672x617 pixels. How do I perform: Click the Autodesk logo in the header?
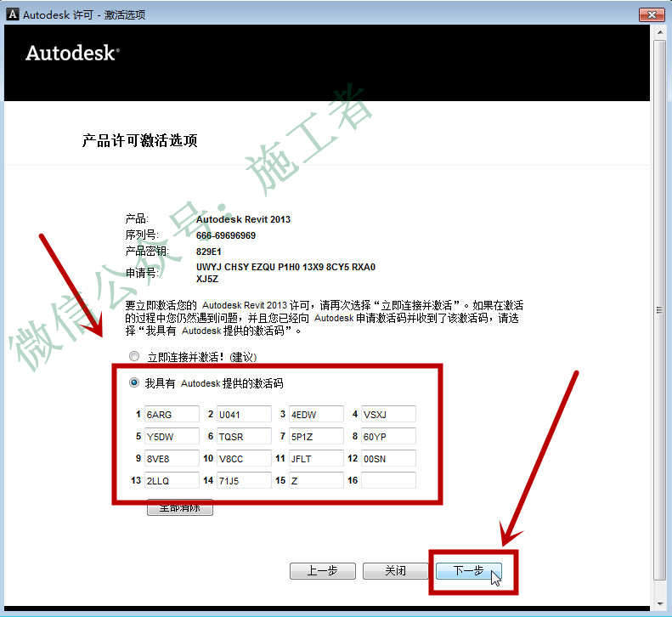[x=72, y=54]
